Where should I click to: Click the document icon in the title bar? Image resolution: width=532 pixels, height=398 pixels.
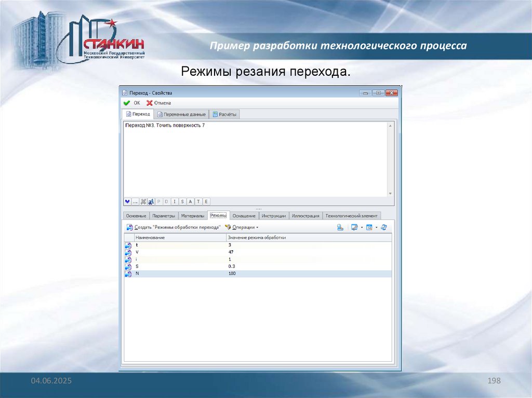pos(125,93)
